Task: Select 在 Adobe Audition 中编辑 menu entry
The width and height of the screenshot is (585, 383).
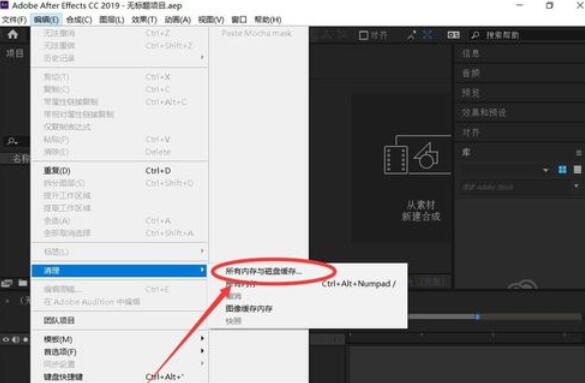Action: (x=119, y=302)
